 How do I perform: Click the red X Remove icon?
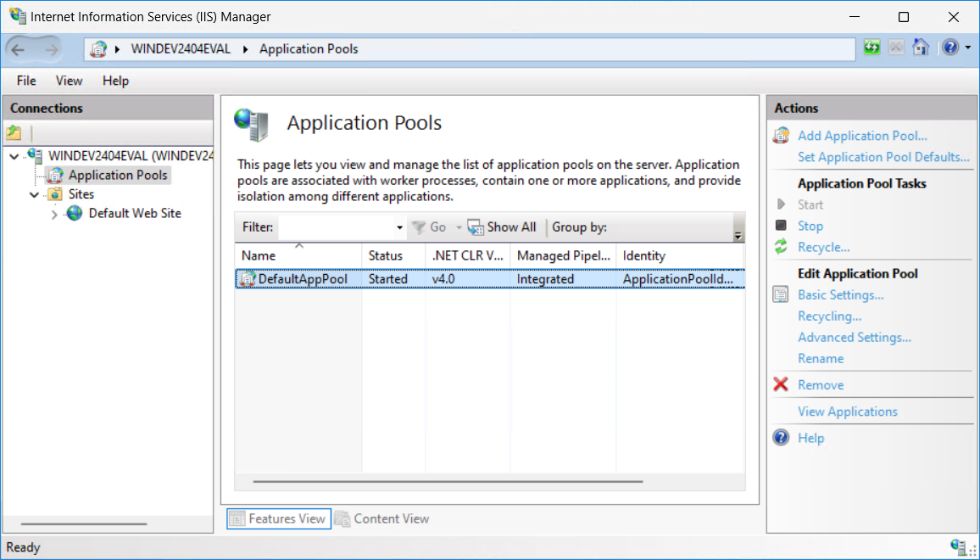point(781,384)
